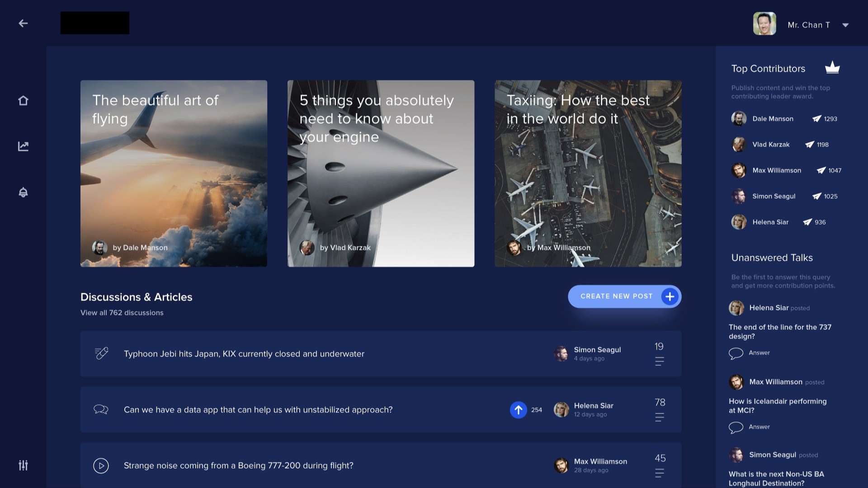Screen dimensions: 868x488
Task: Click the blue upvote arrow icon
Action: pyautogui.click(x=518, y=410)
